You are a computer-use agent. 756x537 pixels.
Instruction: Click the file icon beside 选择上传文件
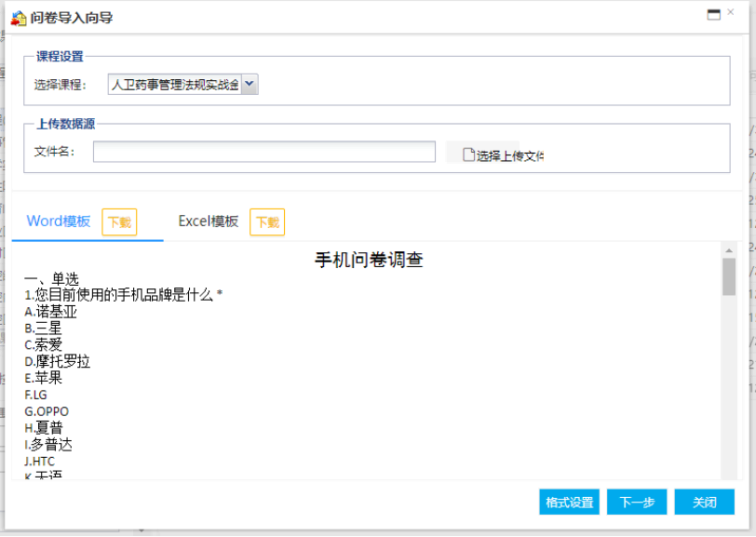[x=469, y=155]
